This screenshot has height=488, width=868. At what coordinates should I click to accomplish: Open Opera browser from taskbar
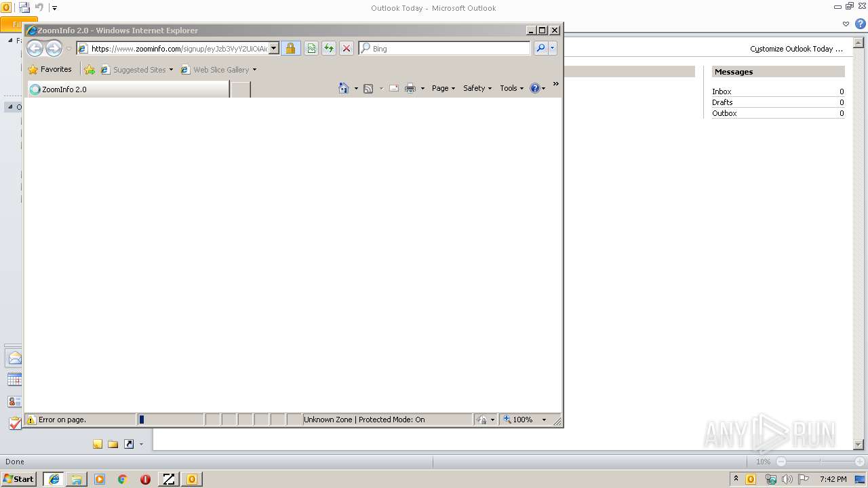(x=145, y=479)
